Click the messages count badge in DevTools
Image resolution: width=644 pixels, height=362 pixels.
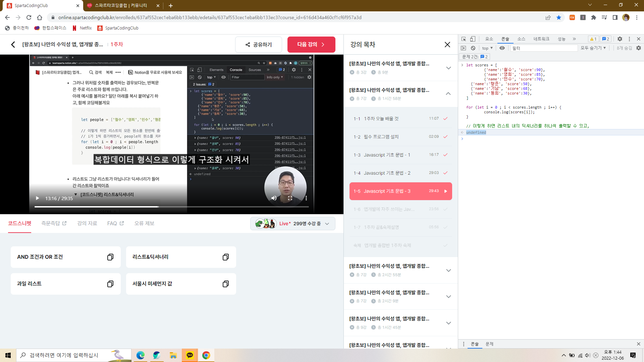[x=605, y=39]
